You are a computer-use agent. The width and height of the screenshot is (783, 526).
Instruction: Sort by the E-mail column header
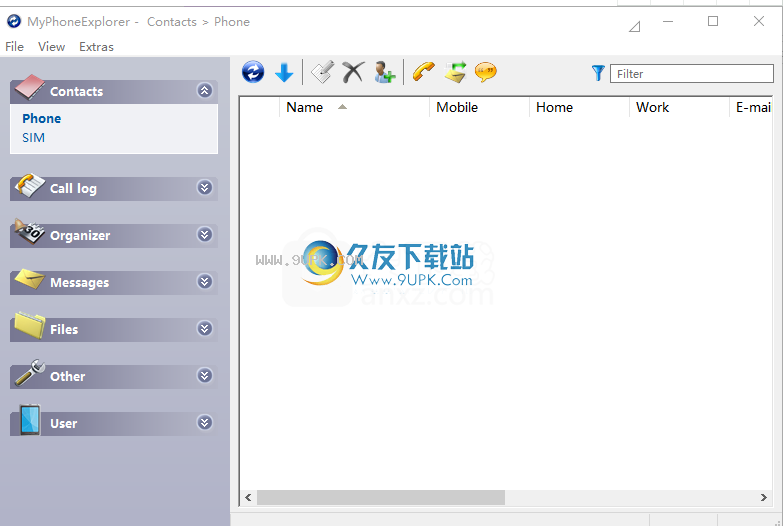click(x=751, y=107)
